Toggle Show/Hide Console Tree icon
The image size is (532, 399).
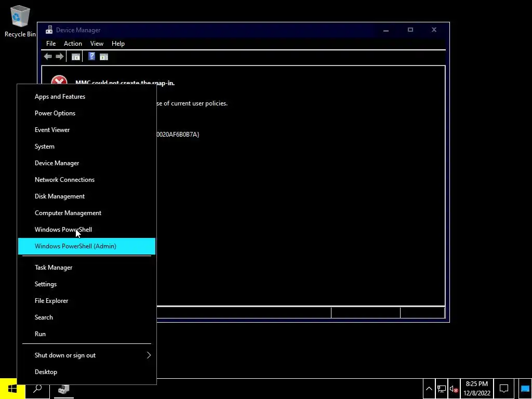pyautogui.click(x=76, y=57)
